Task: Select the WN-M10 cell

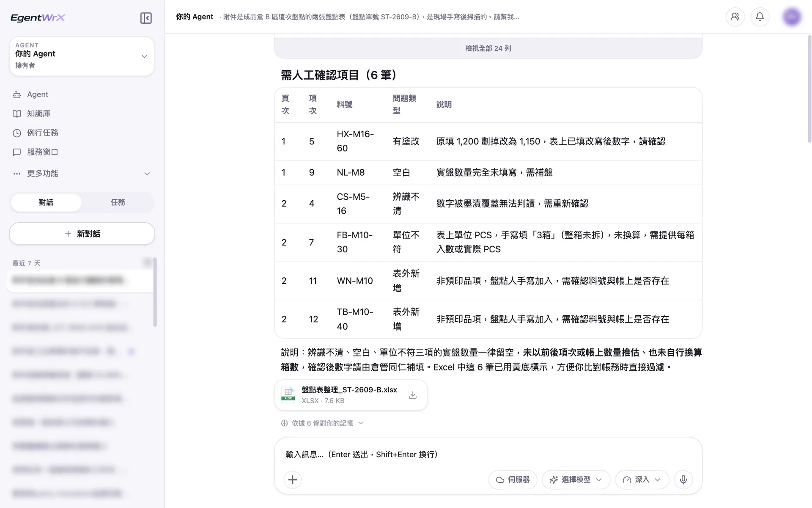Action: pos(358,281)
